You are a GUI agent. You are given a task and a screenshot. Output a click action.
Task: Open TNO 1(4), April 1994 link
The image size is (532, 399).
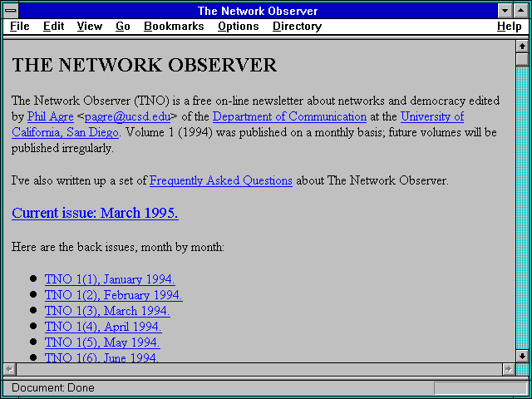click(103, 327)
